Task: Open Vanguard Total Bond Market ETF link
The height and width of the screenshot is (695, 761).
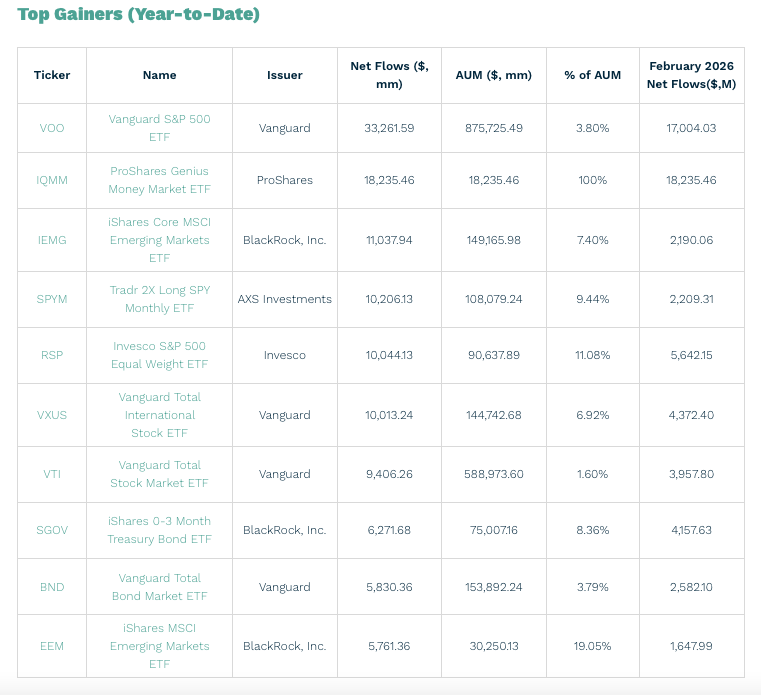Action: click(x=159, y=587)
